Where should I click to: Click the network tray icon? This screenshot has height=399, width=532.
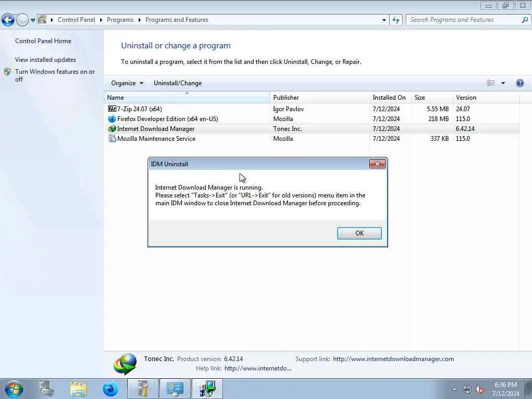pyautogui.click(x=467, y=390)
